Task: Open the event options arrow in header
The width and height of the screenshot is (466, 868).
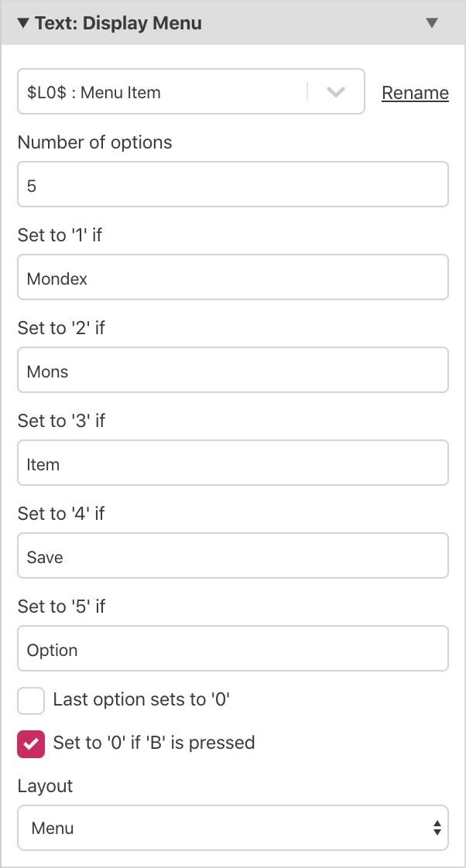Action: coord(432,23)
